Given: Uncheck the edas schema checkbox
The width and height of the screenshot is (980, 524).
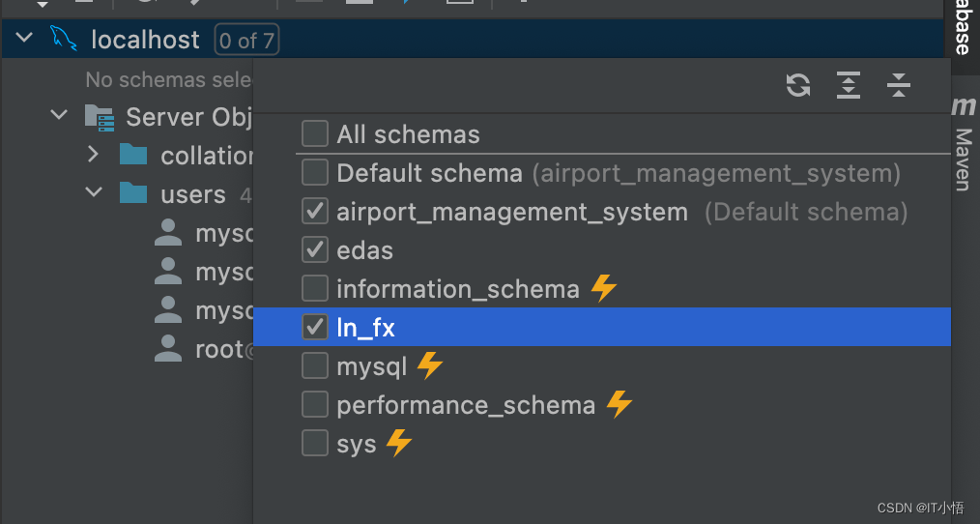Looking at the screenshot, I should [315, 250].
